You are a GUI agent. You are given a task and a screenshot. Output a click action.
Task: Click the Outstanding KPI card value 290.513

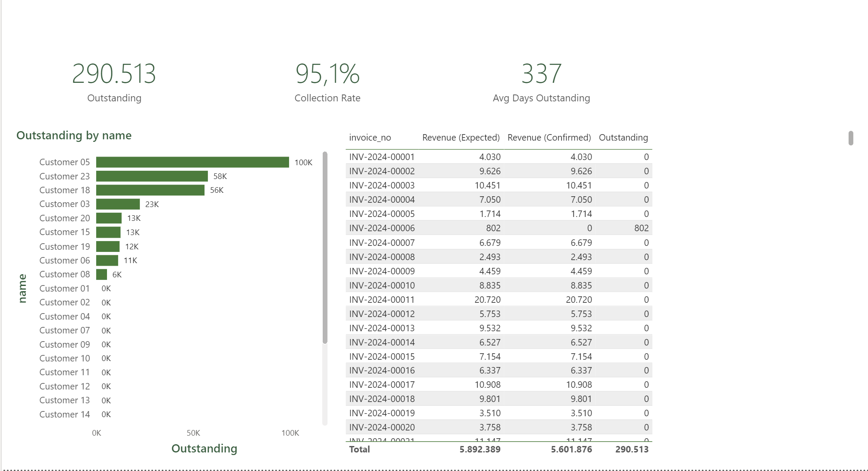pos(114,74)
